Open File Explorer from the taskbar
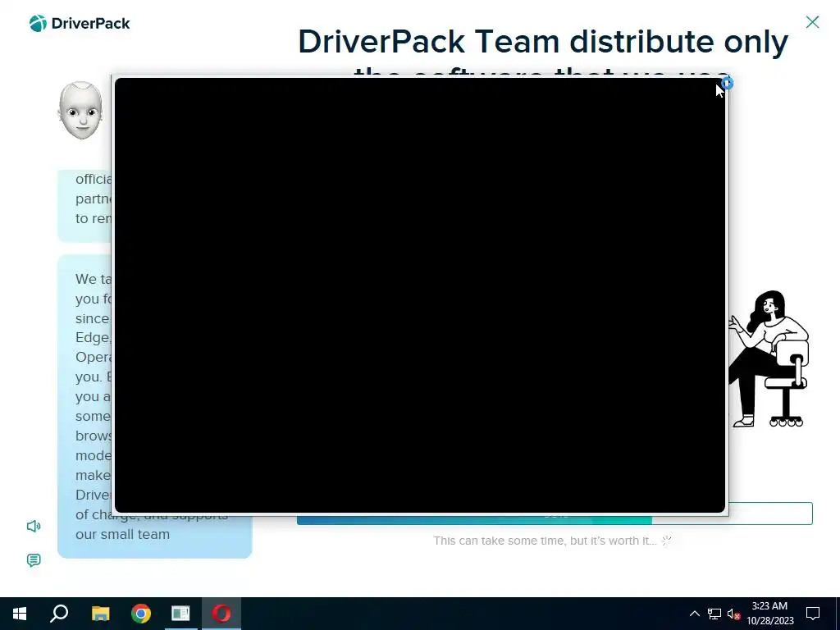This screenshot has width=840, height=630. [100, 614]
